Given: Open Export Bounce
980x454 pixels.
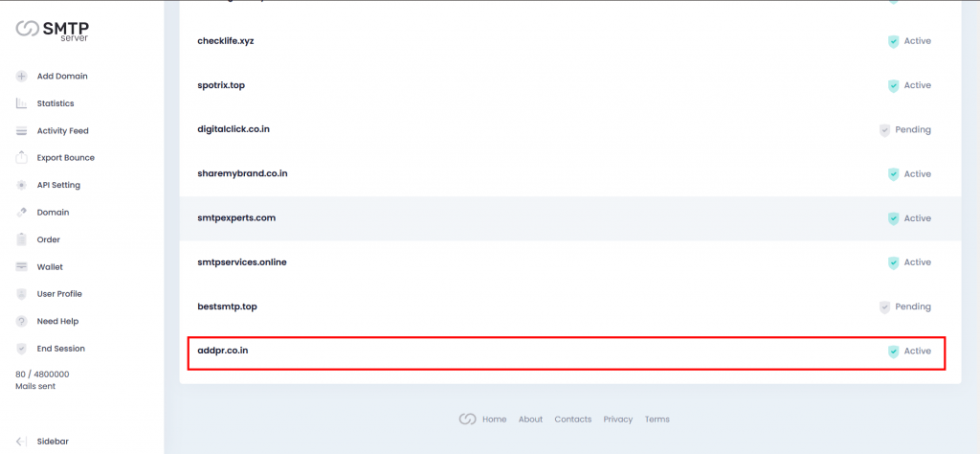Looking at the screenshot, I should click(66, 158).
